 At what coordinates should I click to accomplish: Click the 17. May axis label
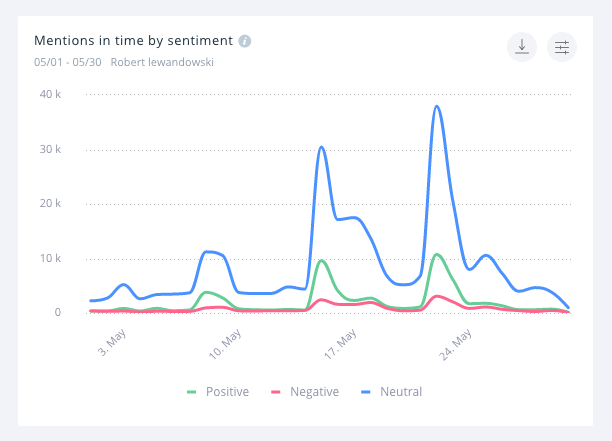342,345
